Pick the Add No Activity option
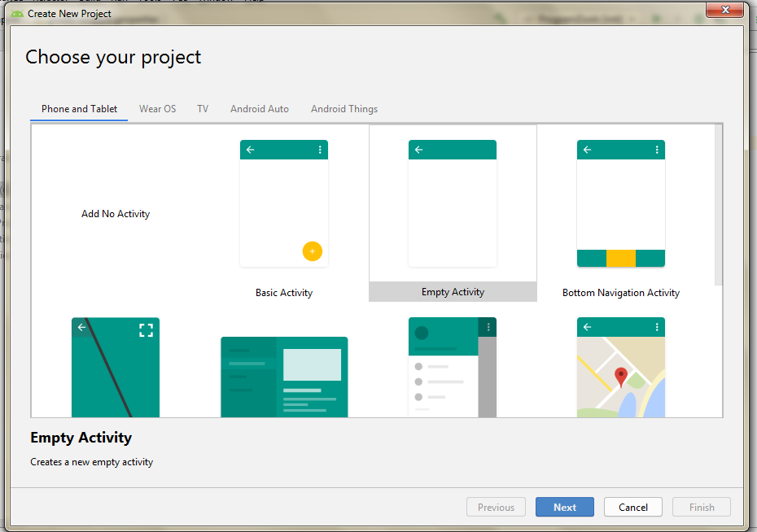Viewport: 757px width, 532px height. 116,214
